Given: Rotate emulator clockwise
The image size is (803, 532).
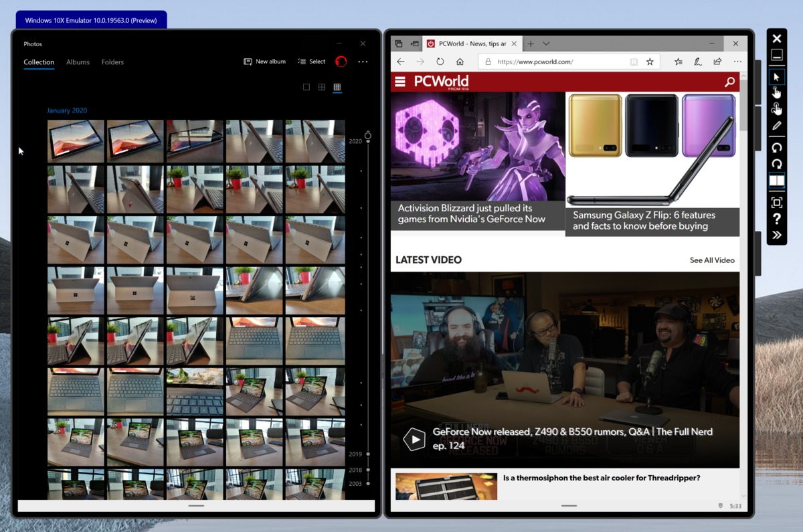Looking at the screenshot, I should (x=776, y=163).
